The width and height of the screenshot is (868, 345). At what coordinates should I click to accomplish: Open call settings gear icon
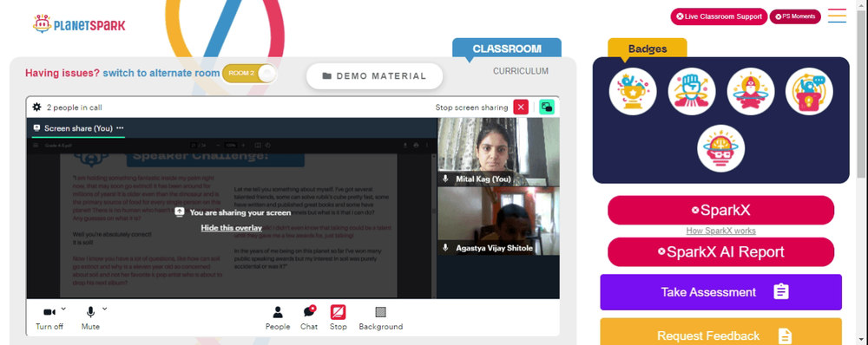[36, 107]
